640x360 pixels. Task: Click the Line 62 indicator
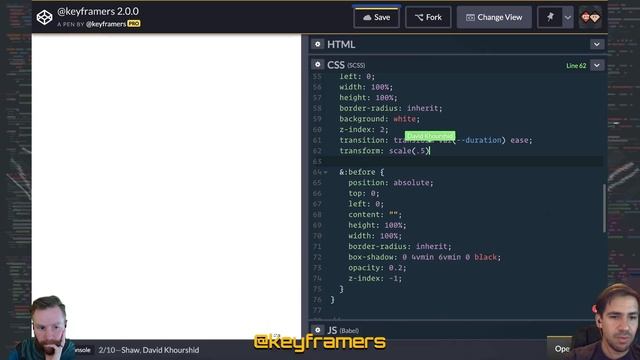[576, 65]
